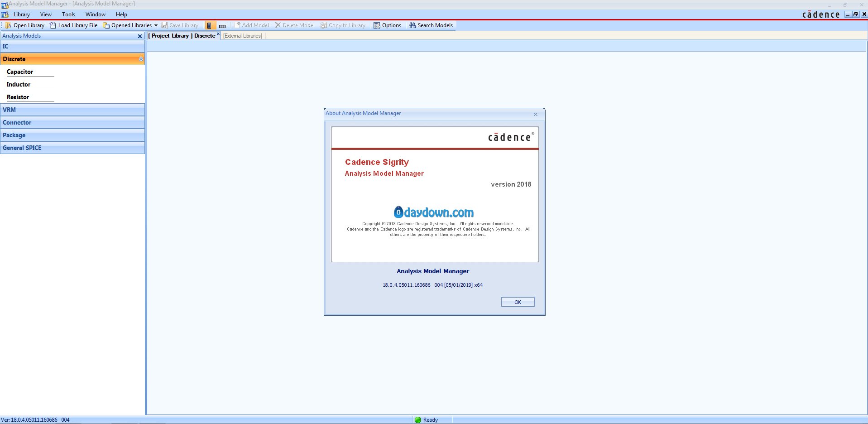Open the Library menu
This screenshot has height=424, width=868.
tap(22, 14)
